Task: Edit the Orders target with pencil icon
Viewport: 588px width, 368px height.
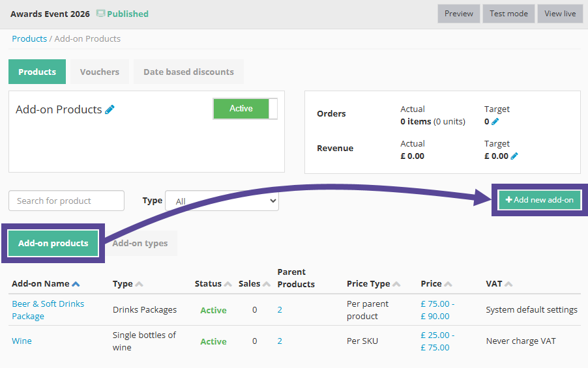Action: point(495,122)
